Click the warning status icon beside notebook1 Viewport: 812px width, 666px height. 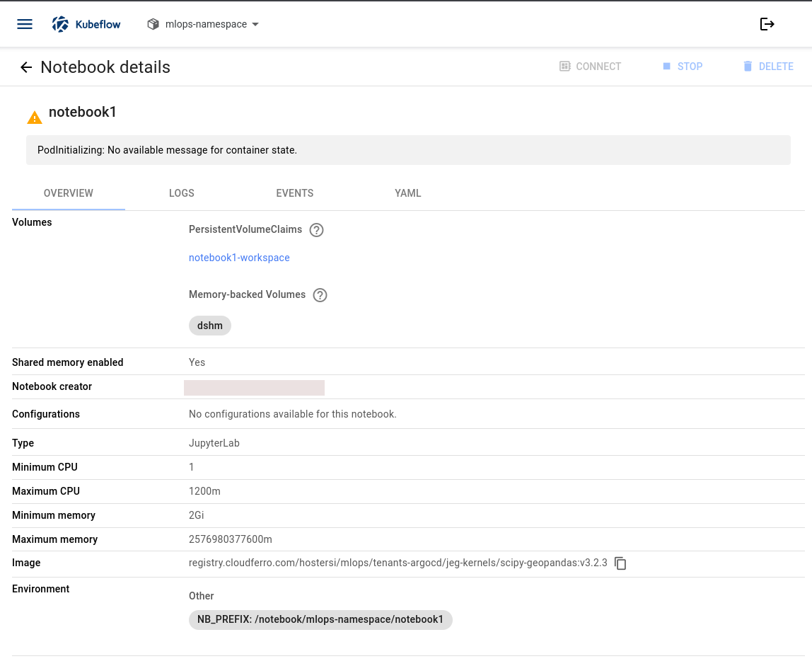pos(35,117)
